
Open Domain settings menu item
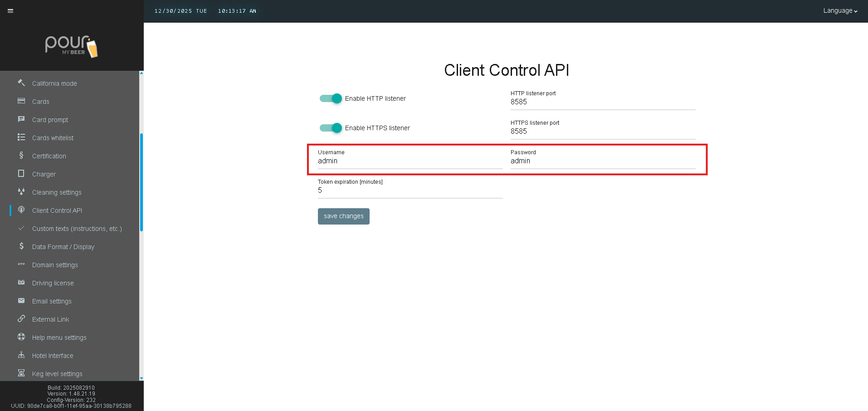(x=55, y=265)
